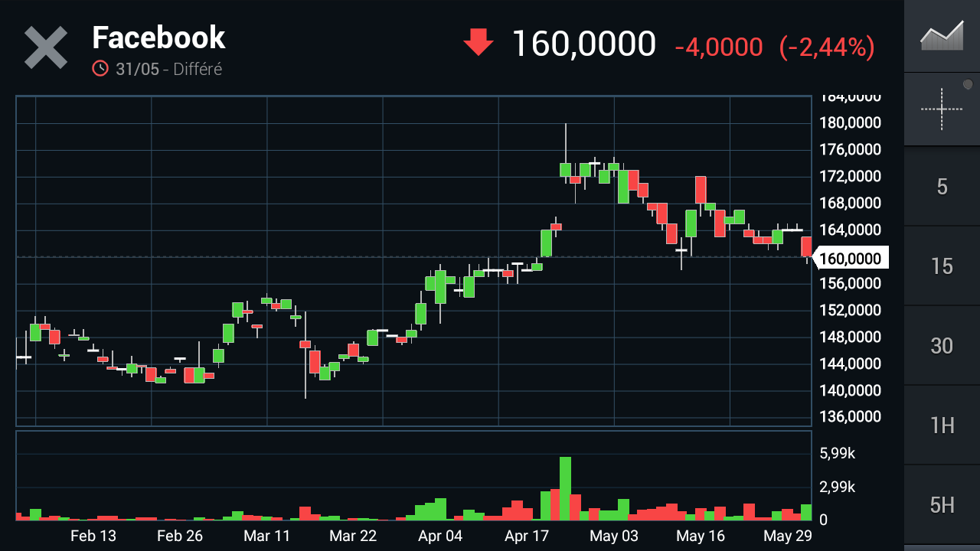Click the May 16 date label
The image size is (980, 551).
tap(701, 536)
